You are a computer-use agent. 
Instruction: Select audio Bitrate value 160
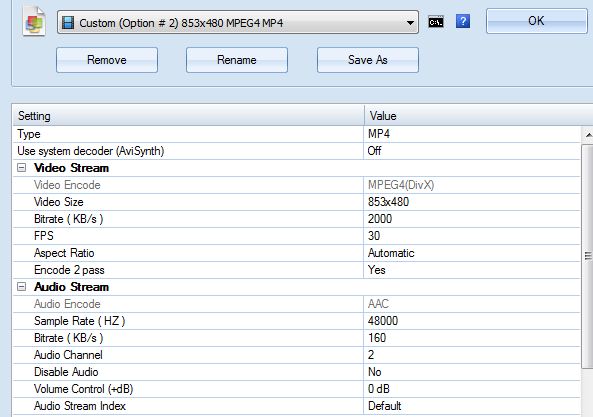tap(377, 338)
